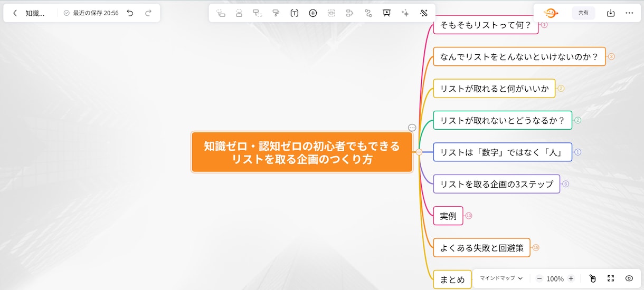
Task: Insert a sibling topic from the toolbar
Action: tap(239, 13)
